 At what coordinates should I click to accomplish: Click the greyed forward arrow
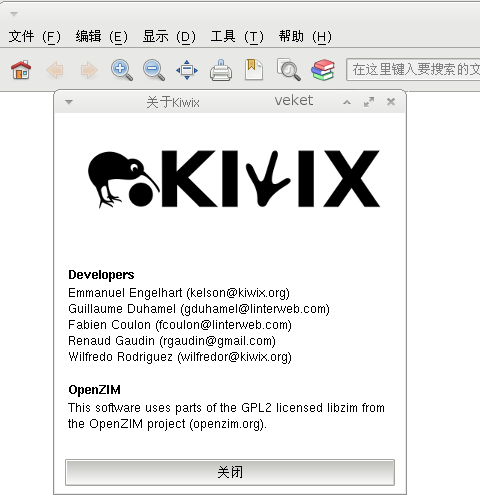point(89,70)
